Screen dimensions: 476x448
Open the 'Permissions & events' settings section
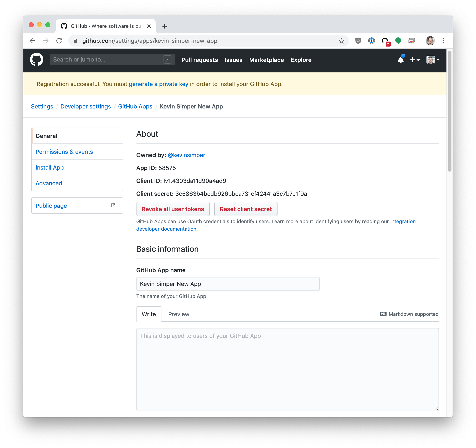point(64,151)
